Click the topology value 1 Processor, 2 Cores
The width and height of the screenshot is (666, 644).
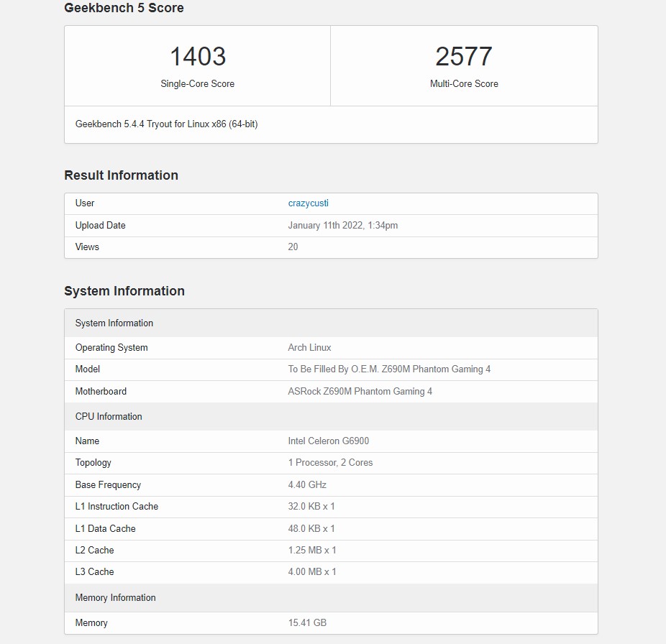330,463
